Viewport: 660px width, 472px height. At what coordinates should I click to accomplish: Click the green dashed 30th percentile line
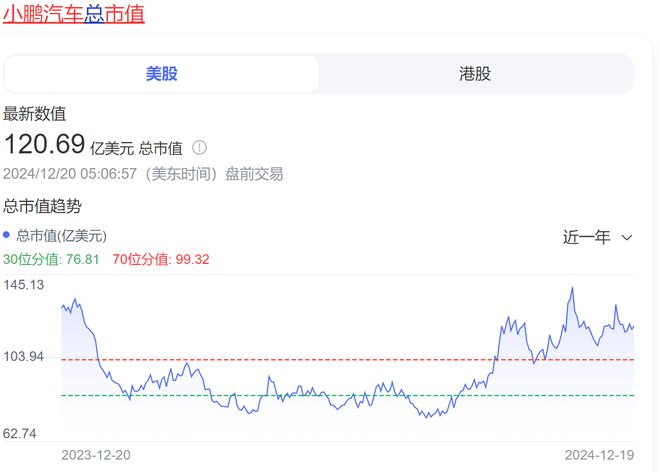click(x=300, y=395)
